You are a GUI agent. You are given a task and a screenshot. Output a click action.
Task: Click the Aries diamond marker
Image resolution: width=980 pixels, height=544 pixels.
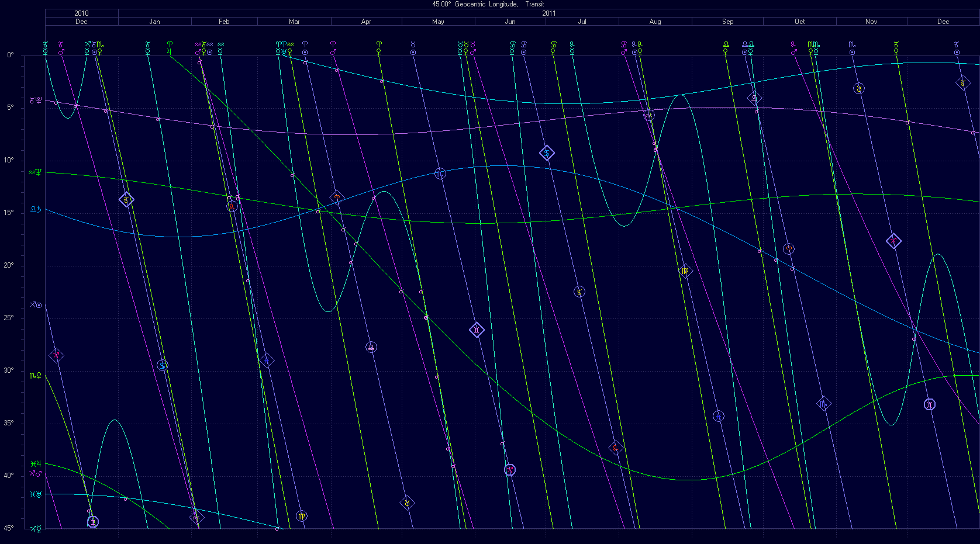[x=337, y=198]
